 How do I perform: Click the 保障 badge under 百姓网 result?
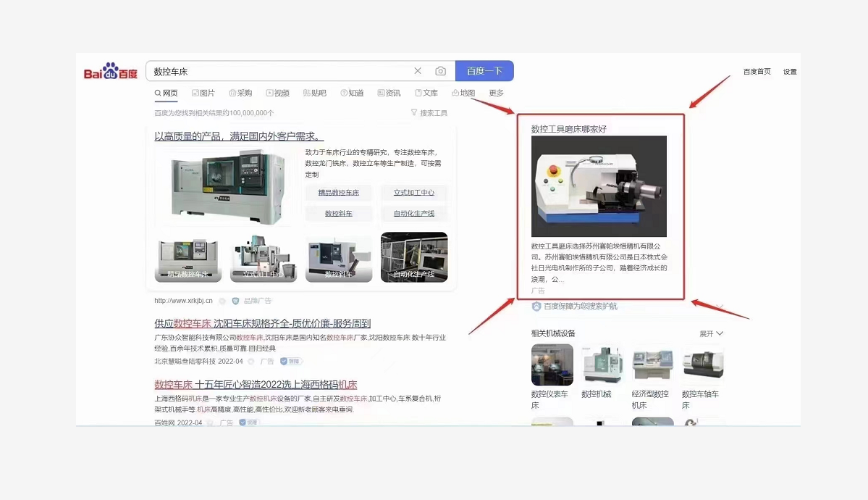pyautogui.click(x=249, y=422)
